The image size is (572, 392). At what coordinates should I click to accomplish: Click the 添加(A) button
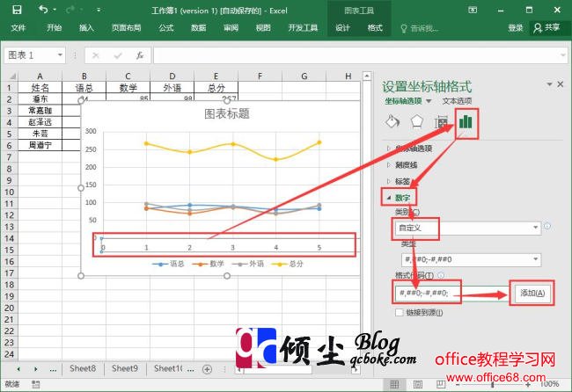[x=532, y=293]
